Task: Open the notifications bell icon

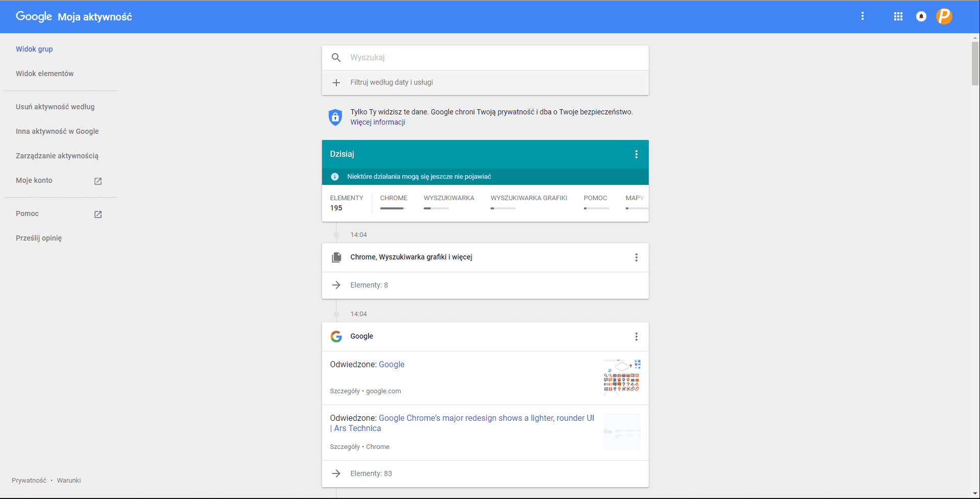Action: click(921, 16)
